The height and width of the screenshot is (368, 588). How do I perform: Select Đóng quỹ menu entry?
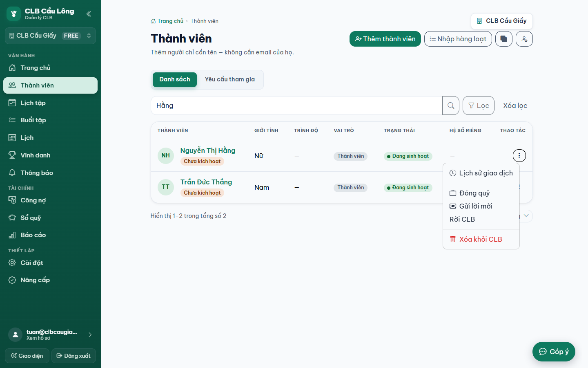[481, 193]
